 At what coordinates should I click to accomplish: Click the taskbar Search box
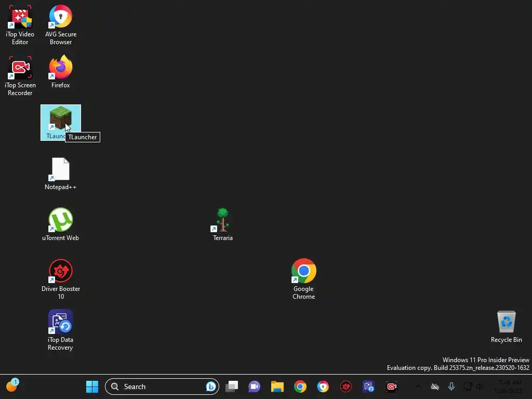click(162, 387)
